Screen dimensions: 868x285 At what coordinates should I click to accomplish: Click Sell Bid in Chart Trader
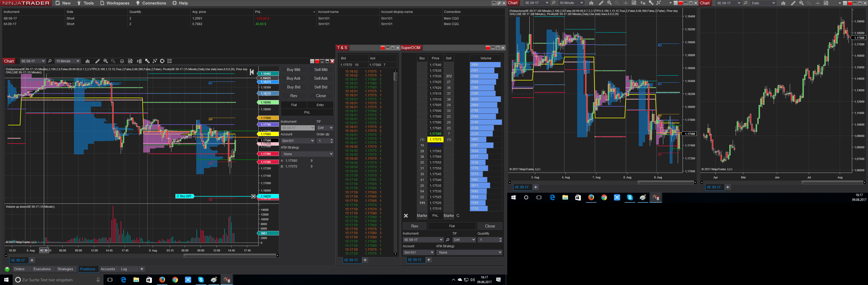(x=321, y=87)
